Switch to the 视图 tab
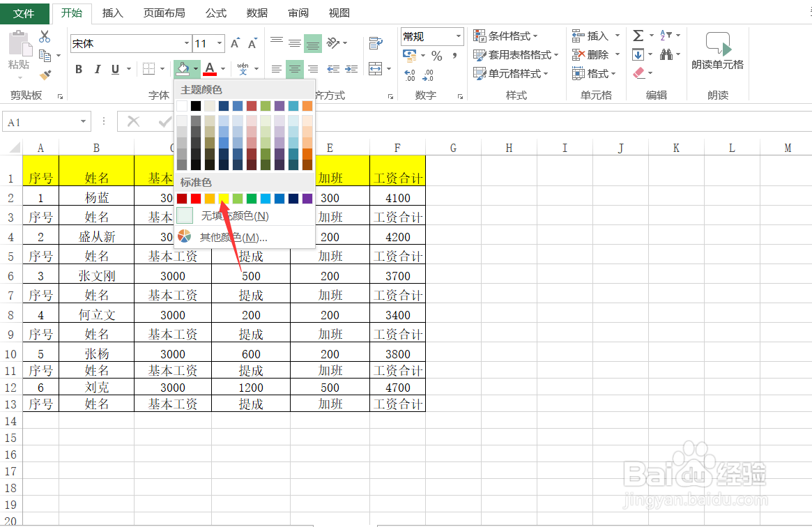 339,13
